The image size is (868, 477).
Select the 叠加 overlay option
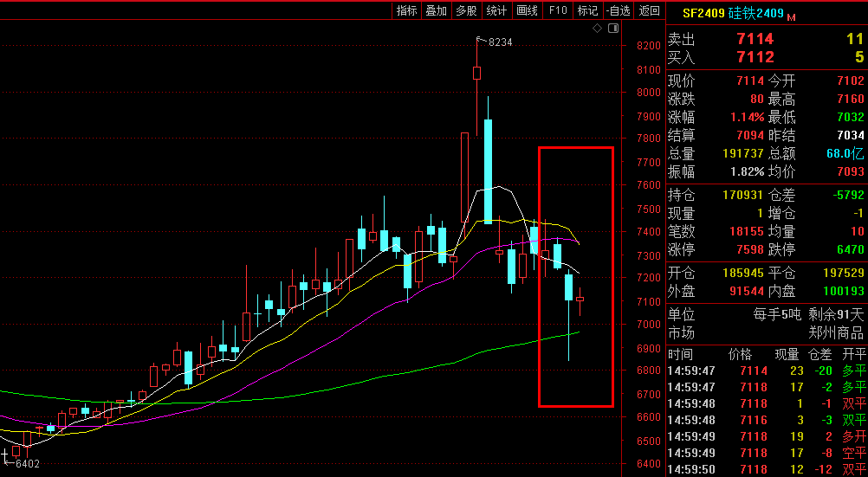coord(436,10)
